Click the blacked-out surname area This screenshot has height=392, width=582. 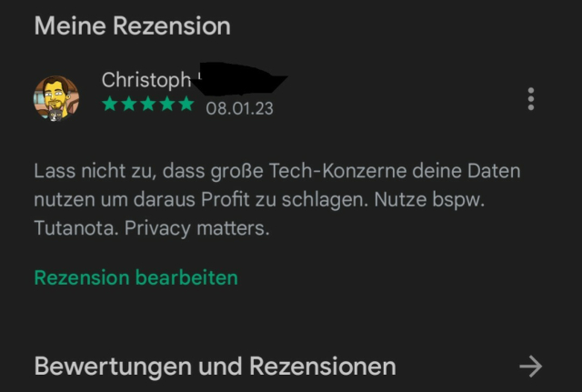[x=240, y=79]
